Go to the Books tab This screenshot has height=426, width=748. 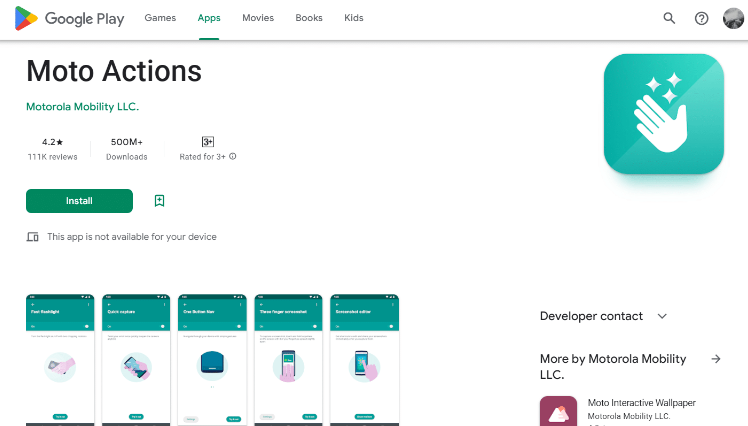point(309,18)
